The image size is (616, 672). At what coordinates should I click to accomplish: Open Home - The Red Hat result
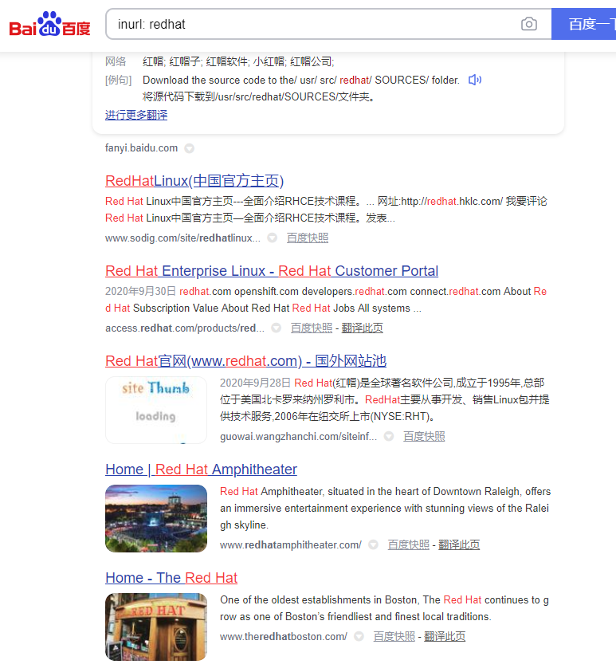pyautogui.click(x=171, y=578)
